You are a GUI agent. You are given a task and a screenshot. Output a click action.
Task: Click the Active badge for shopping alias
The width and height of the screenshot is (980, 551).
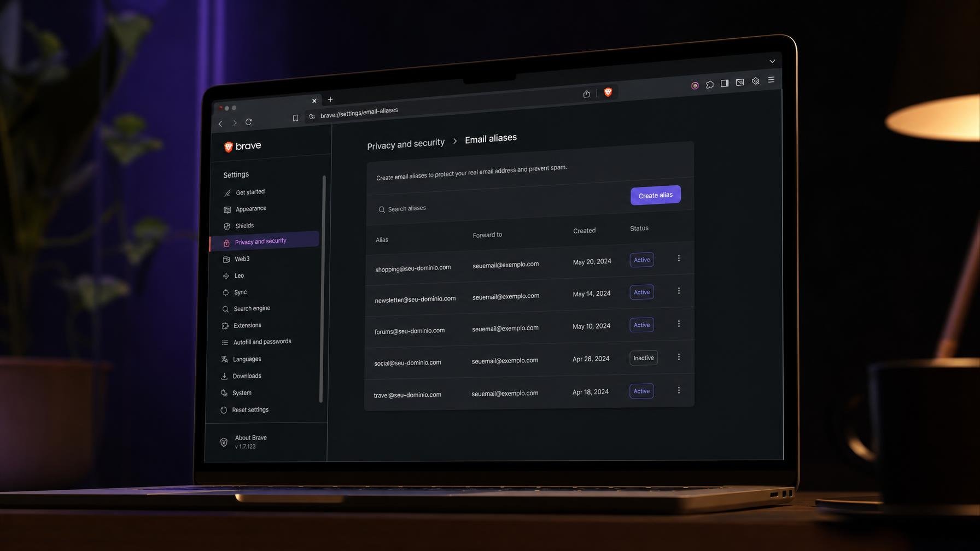point(642,260)
